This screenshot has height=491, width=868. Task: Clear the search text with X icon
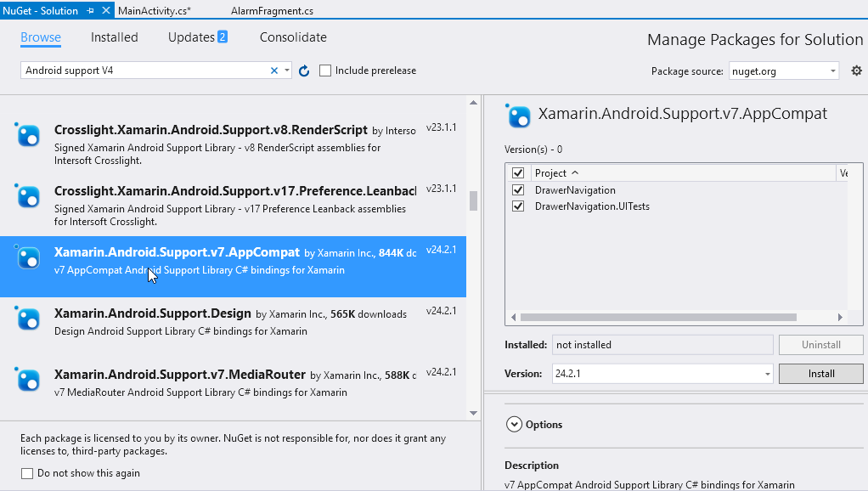click(274, 71)
